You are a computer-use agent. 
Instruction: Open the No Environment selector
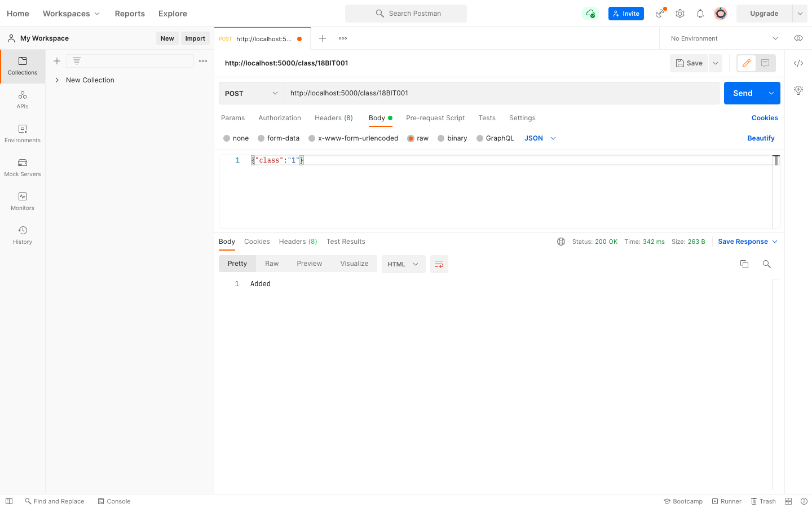tap(722, 38)
